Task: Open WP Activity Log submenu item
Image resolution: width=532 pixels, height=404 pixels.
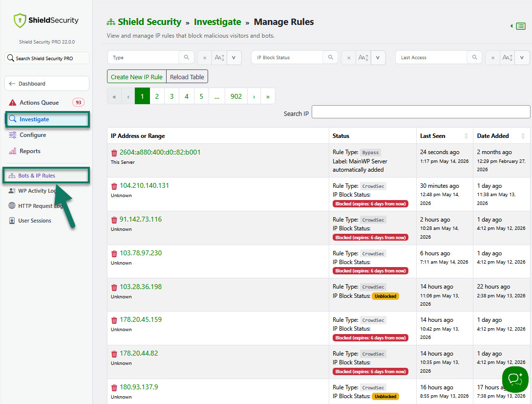Action: click(37, 191)
